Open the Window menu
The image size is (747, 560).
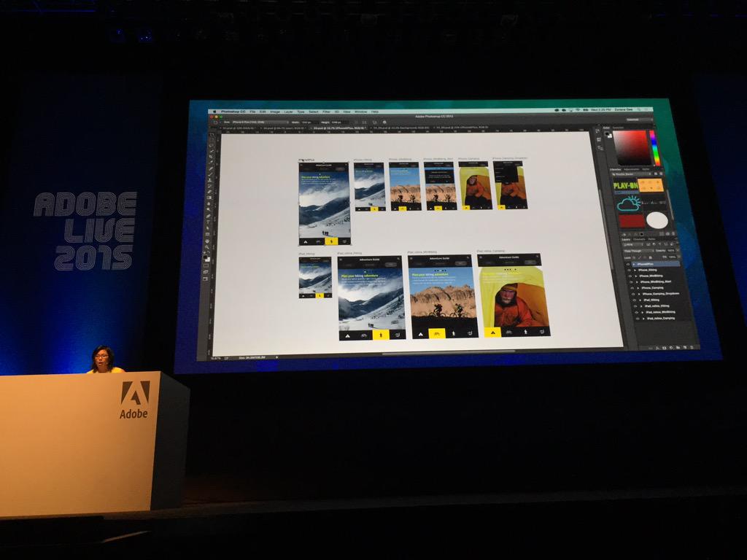click(x=360, y=112)
